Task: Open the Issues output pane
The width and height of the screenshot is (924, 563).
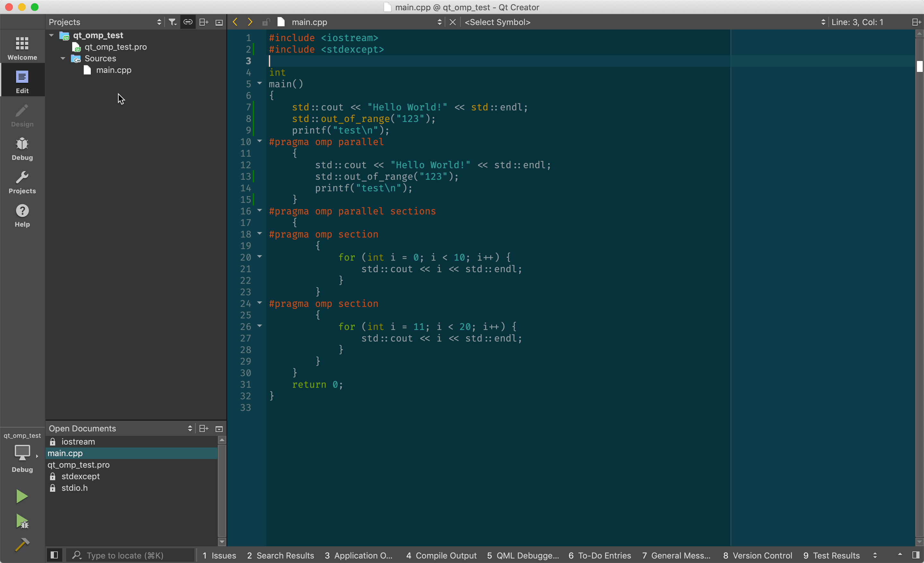Action: [219, 555]
